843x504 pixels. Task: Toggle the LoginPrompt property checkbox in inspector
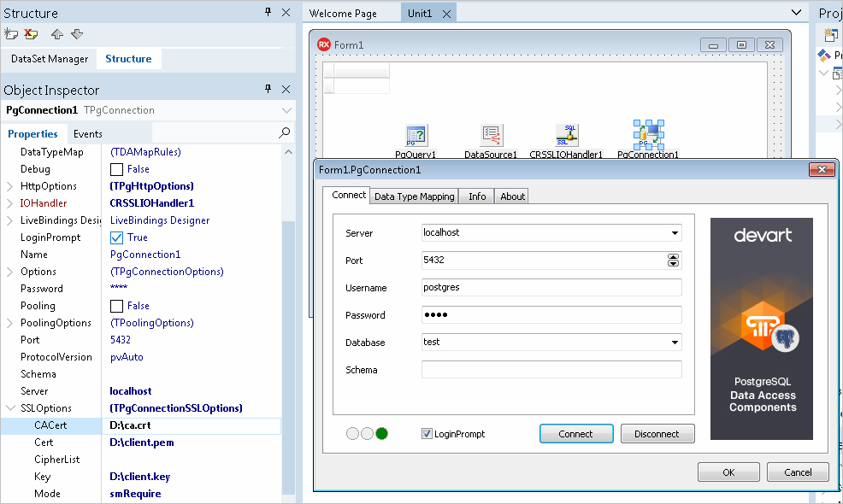[116, 237]
